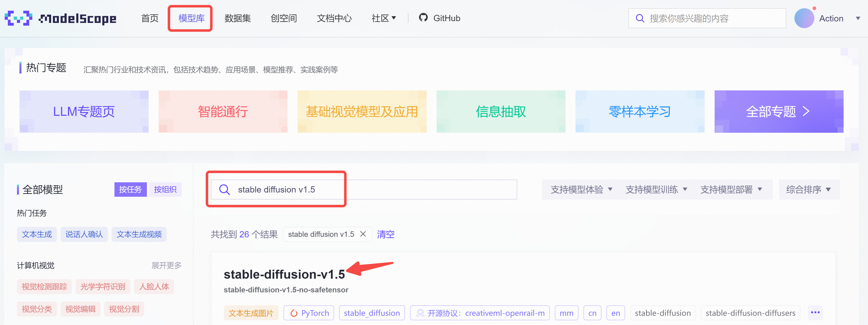Focus the top site search field
The image size is (868, 325).
(707, 18)
